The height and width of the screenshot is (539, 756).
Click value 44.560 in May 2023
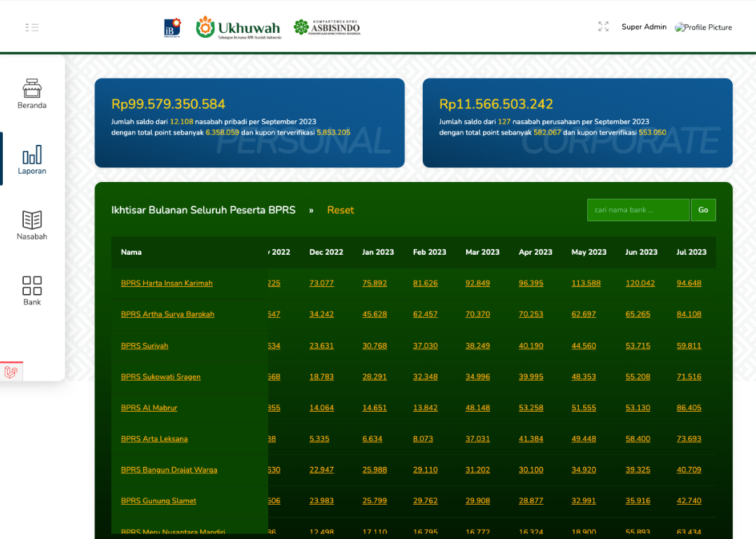click(x=583, y=346)
